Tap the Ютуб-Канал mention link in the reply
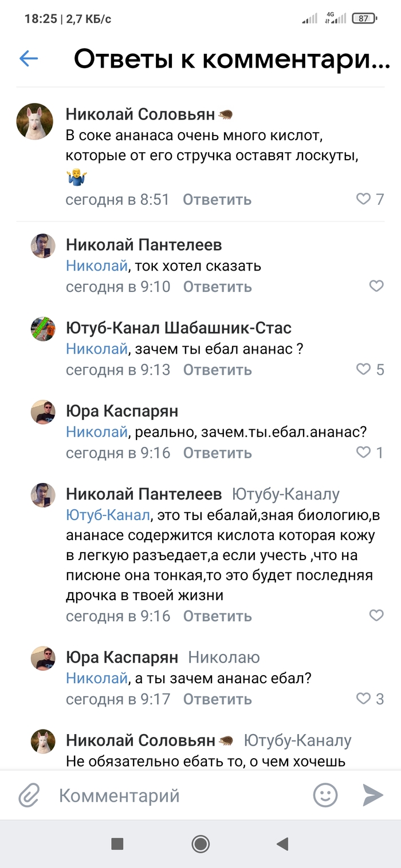Screen dimensions: 401x868 tap(108, 515)
